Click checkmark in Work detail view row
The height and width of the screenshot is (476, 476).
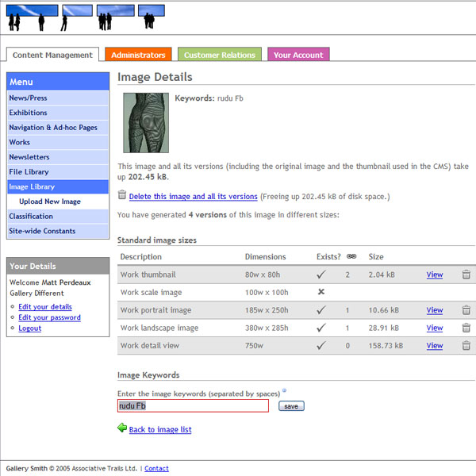point(321,345)
